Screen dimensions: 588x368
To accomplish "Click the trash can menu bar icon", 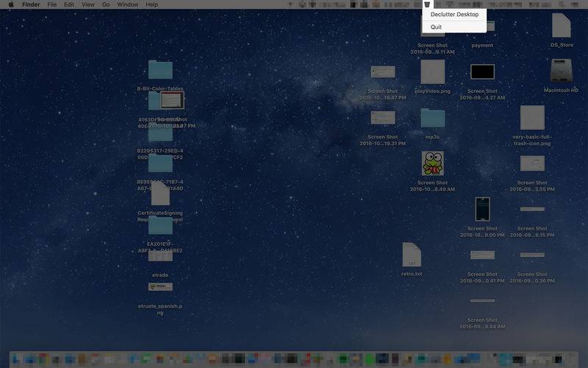I will (427, 4).
